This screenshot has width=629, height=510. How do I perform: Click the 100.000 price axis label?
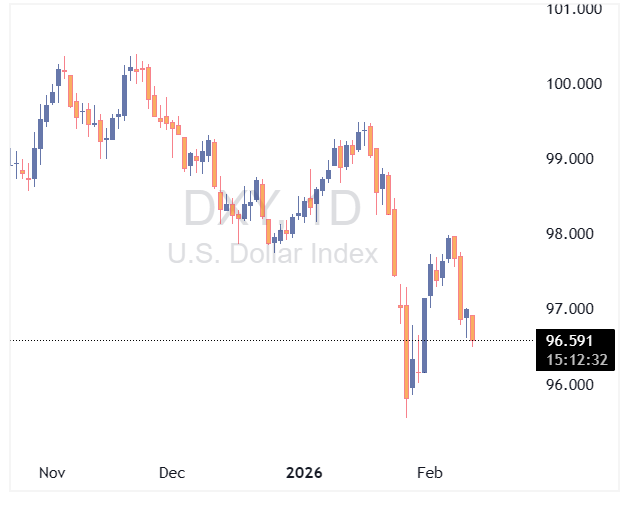coord(575,84)
